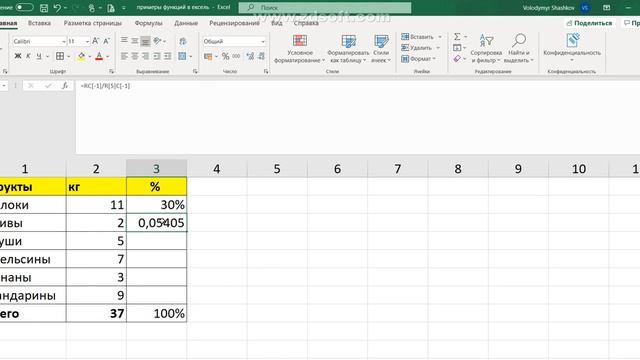Screen dimensions: 640x360
Task: Align text left in the cell
Action: (124, 56)
